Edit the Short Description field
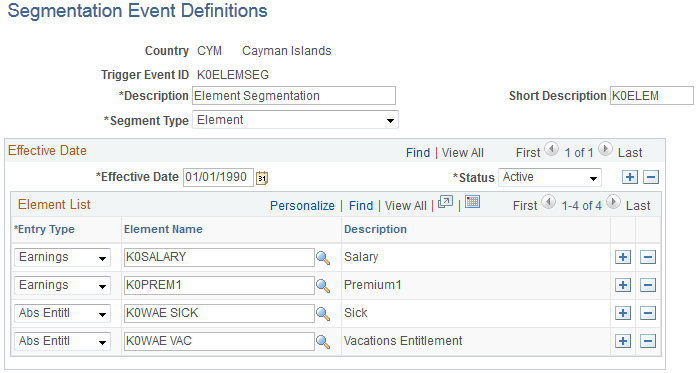The width and height of the screenshot is (697, 373). [652, 96]
